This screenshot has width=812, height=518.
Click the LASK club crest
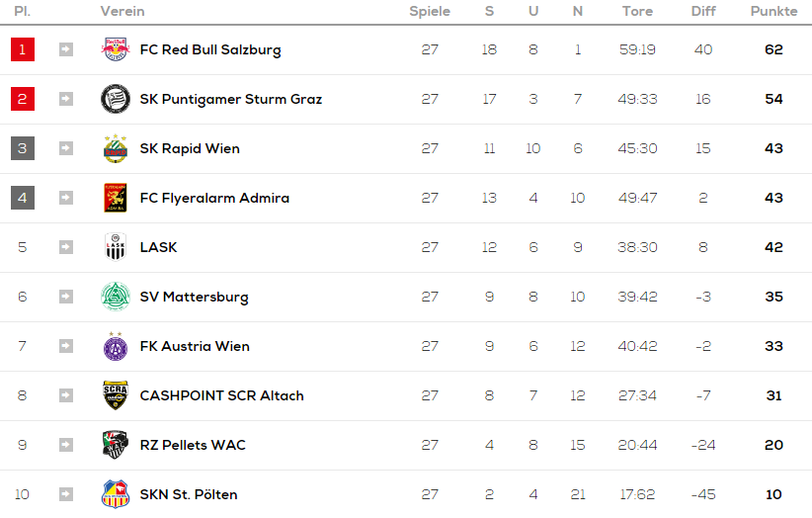pos(115,247)
